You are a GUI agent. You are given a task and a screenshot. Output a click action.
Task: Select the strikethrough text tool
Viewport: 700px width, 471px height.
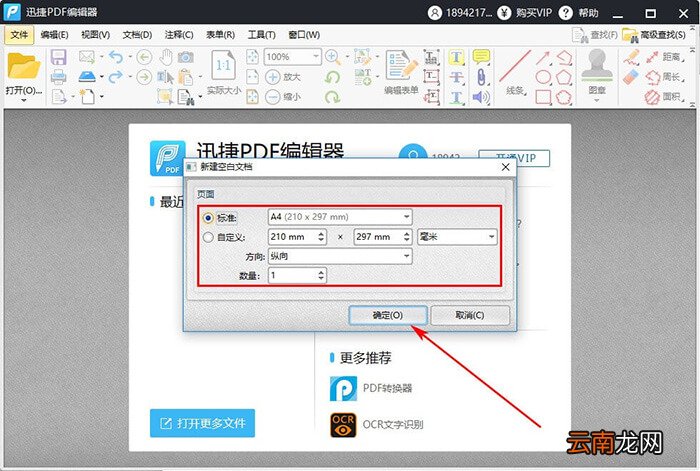click(456, 77)
